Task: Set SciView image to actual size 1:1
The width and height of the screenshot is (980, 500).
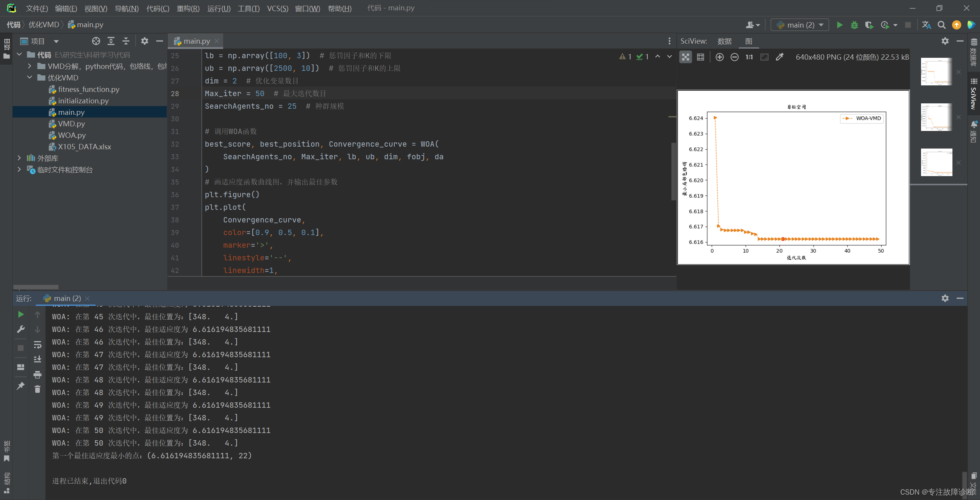Action: [x=749, y=57]
